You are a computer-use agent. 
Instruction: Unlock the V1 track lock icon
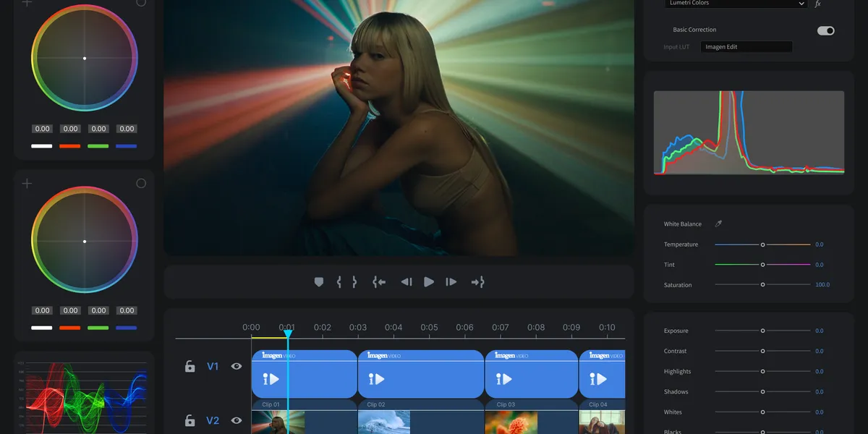190,367
